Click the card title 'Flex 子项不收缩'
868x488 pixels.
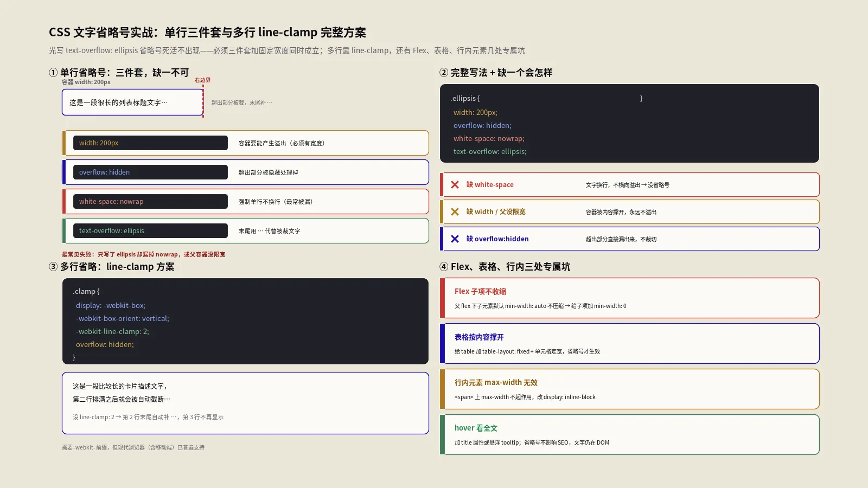pos(480,292)
